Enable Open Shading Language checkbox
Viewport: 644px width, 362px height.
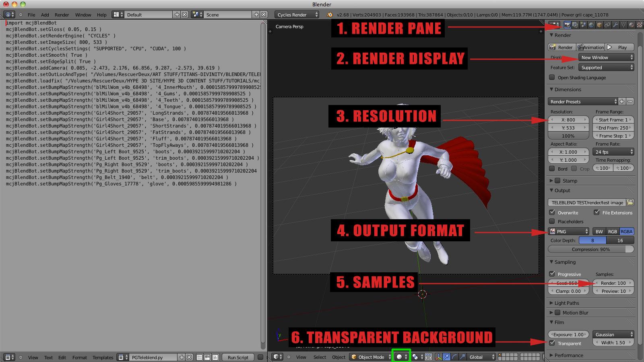[x=552, y=77]
